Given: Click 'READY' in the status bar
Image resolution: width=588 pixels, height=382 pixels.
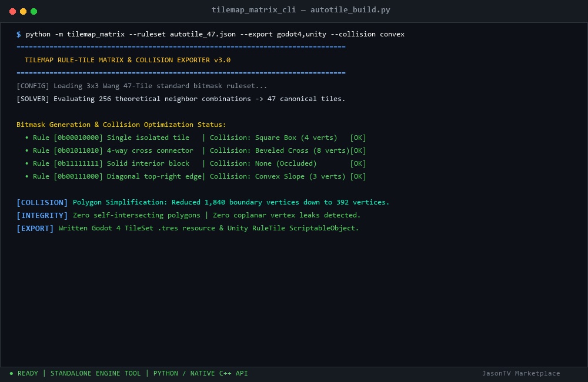Looking at the screenshot, I should 28,373.
